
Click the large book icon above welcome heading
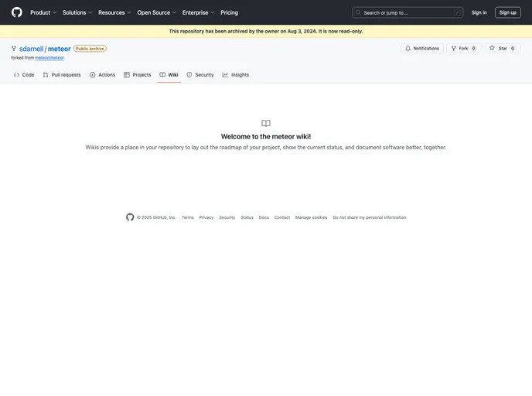[266, 123]
